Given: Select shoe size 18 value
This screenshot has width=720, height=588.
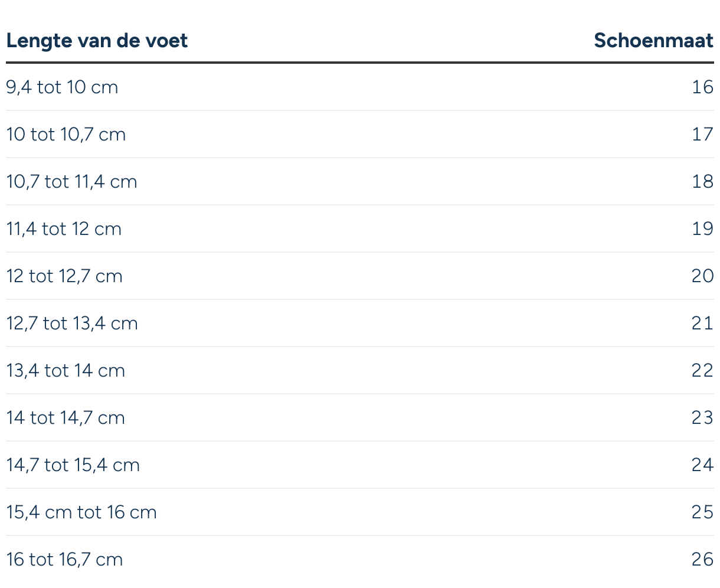Looking at the screenshot, I should [x=703, y=182].
